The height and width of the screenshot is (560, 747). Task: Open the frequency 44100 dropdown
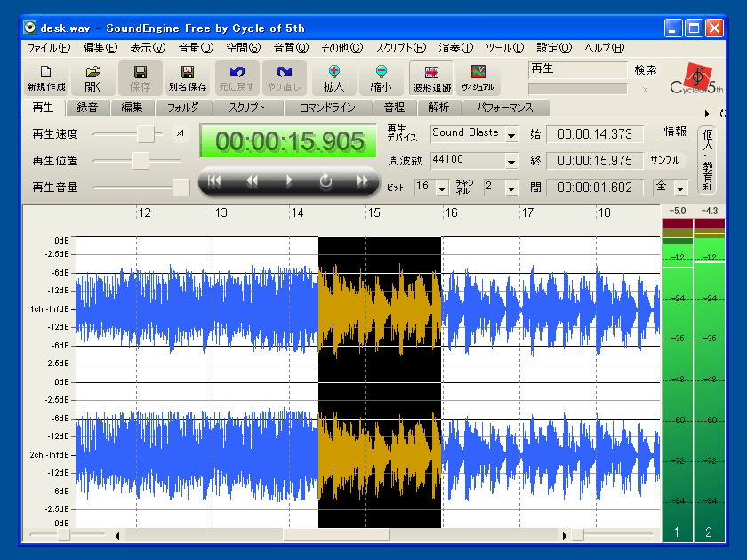tap(511, 162)
